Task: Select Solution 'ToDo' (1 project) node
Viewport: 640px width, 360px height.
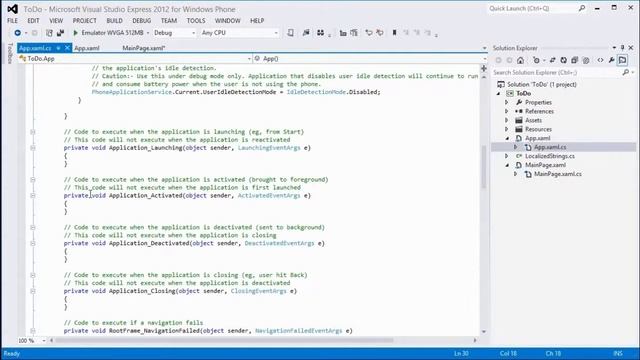Action: [x=542, y=84]
